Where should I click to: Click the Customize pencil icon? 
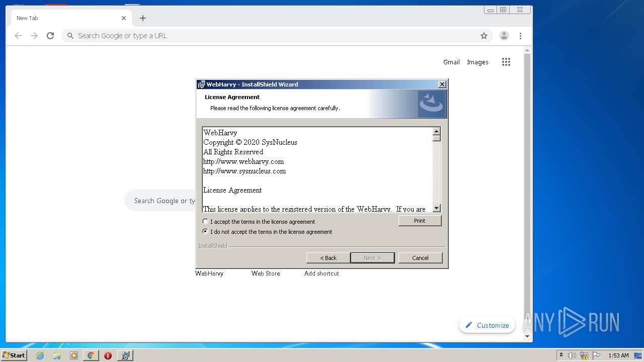[469, 325]
